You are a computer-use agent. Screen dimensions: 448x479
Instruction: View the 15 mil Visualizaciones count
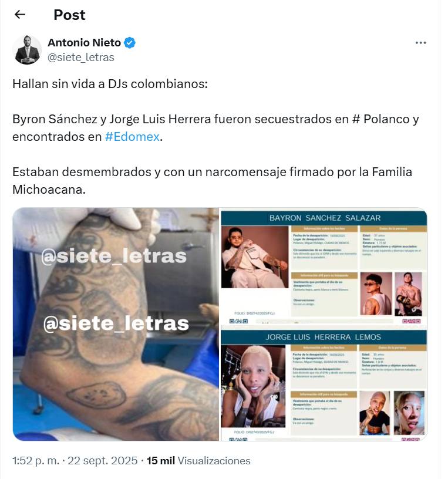point(198,460)
